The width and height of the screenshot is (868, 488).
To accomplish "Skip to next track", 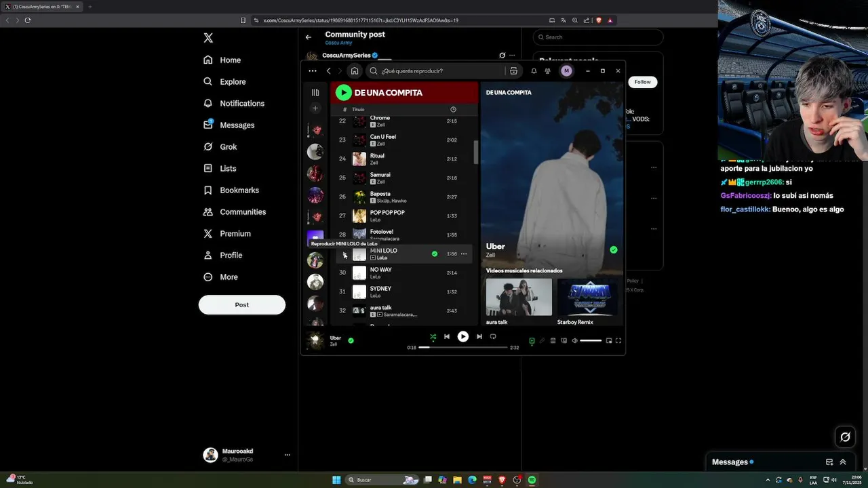I will tap(479, 336).
